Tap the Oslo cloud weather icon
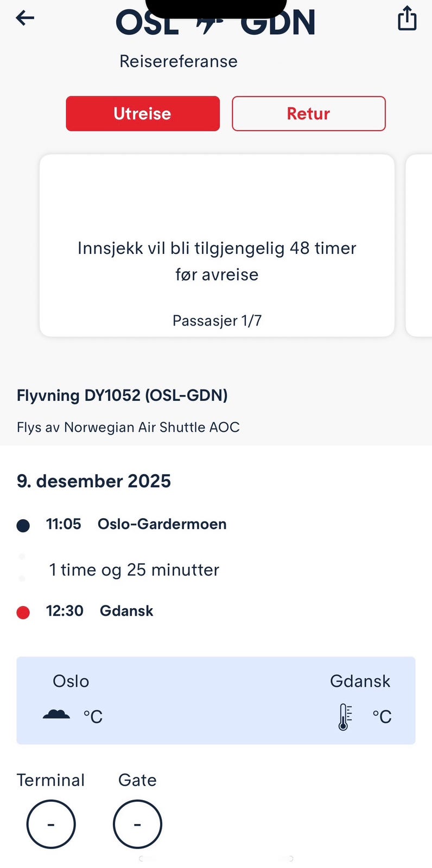 pos(56,714)
